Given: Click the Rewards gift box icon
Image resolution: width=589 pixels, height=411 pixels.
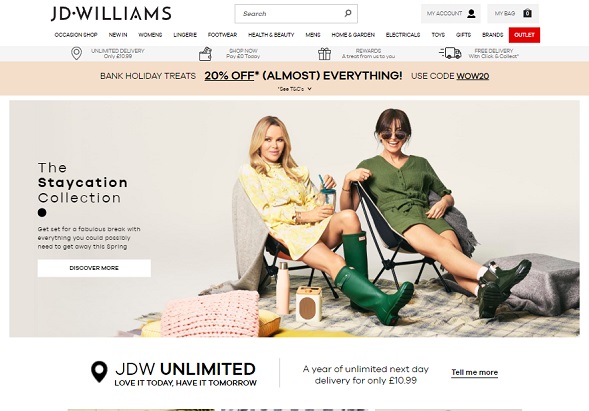Looking at the screenshot, I should 325,54.
